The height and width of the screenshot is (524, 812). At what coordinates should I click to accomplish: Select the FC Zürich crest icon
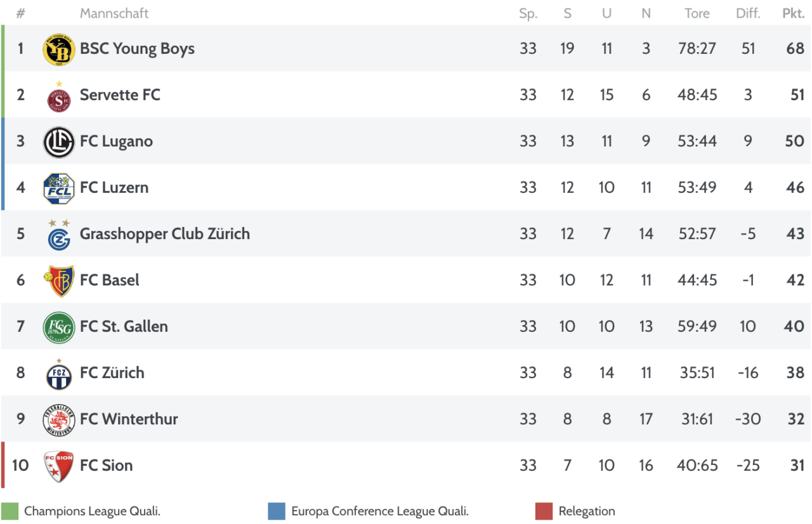[59, 374]
